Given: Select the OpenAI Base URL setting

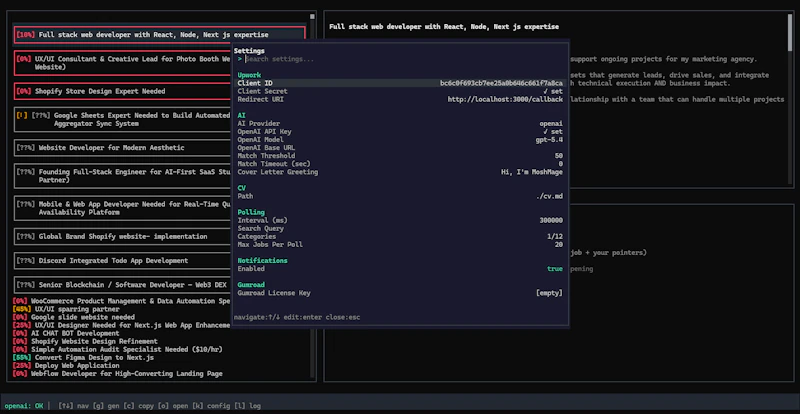Looking at the screenshot, I should click(x=400, y=148).
